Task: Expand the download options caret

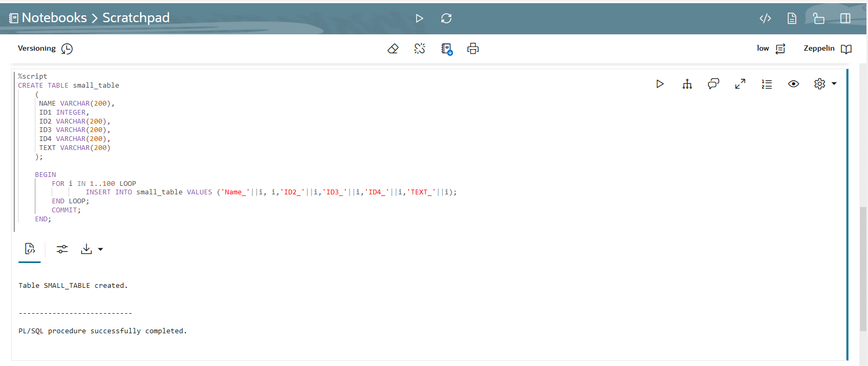Action: pos(100,249)
